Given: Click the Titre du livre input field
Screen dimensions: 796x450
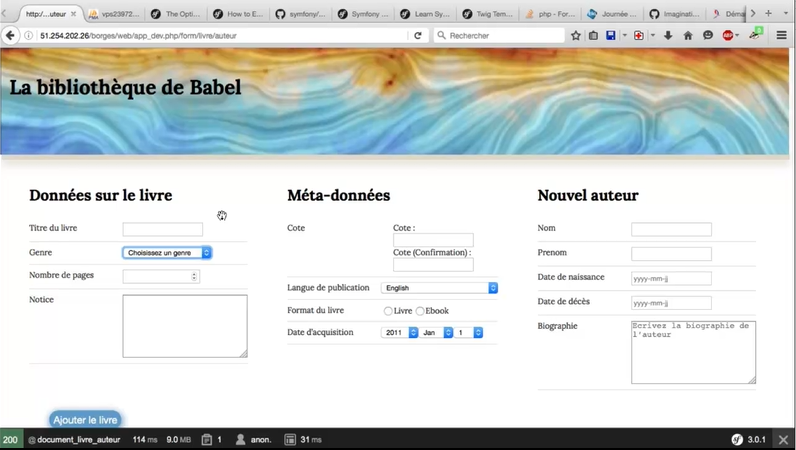Looking at the screenshot, I should 162,229.
